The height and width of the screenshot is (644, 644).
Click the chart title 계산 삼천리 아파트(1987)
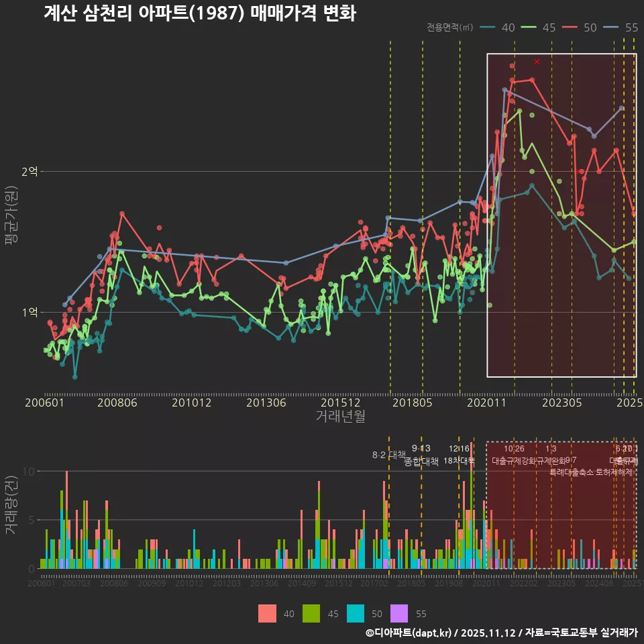[x=199, y=13]
